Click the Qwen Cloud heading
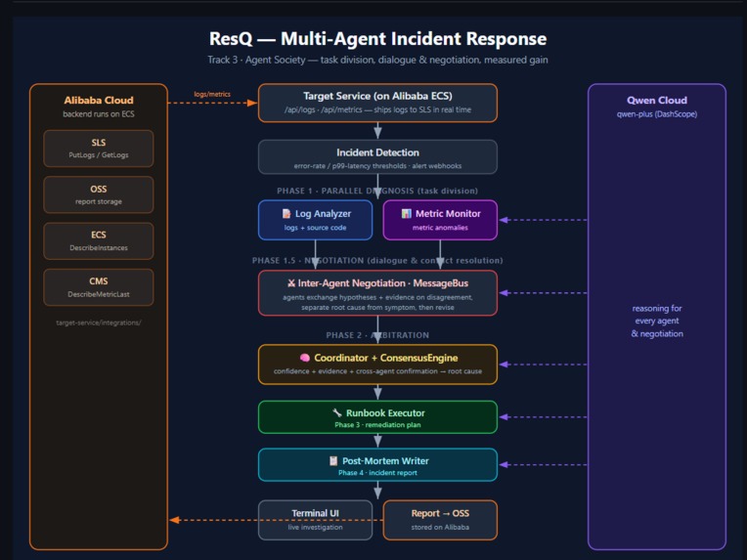Viewport: 747px width, 560px height. coord(657,100)
